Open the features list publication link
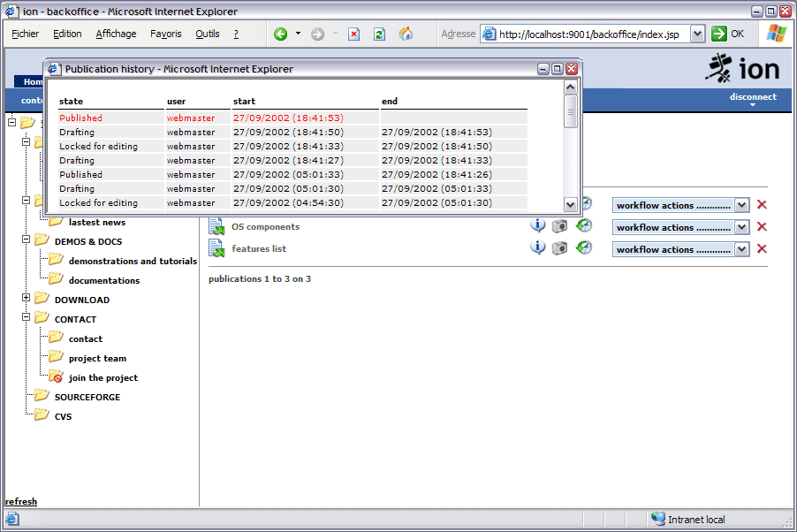This screenshot has width=797, height=532. (x=259, y=248)
